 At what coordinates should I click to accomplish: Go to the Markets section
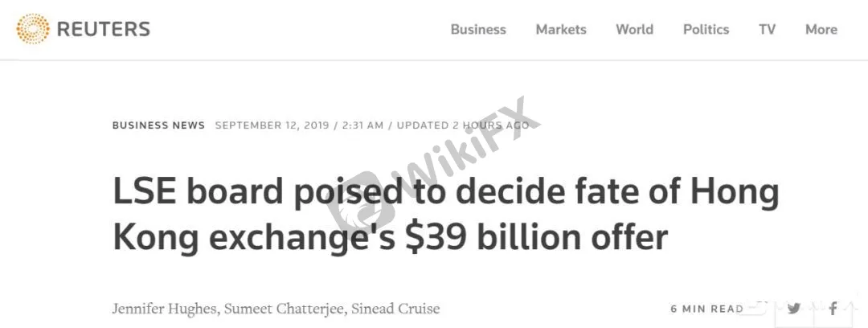[x=561, y=30]
